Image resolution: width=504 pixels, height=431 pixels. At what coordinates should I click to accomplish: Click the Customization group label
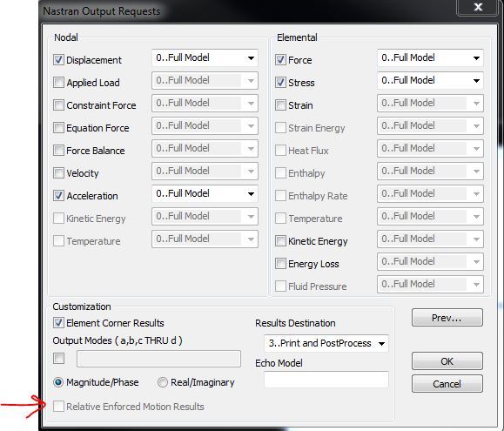[82, 306]
